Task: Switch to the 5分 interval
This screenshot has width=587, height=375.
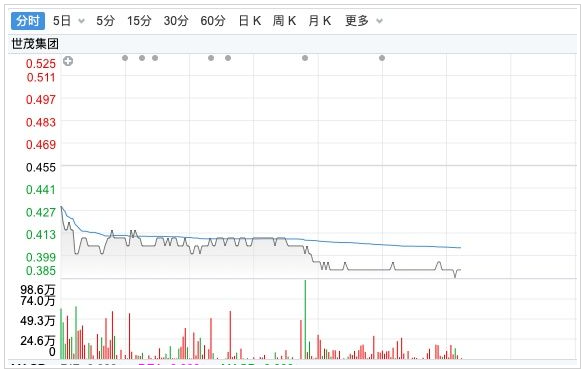Action: click(105, 21)
